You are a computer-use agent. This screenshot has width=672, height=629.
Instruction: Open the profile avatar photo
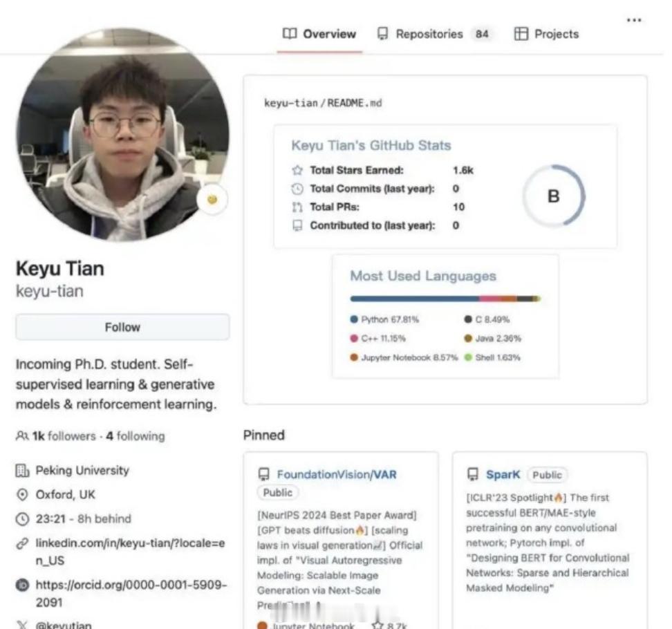[122, 135]
